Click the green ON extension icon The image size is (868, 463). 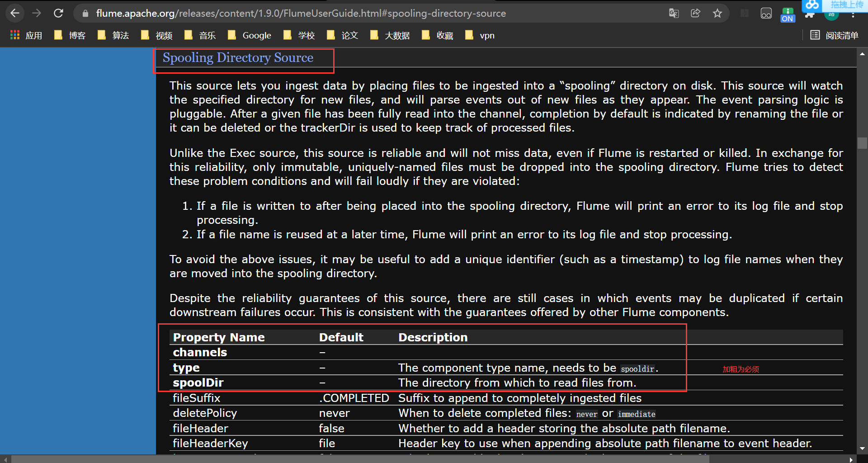coord(788,14)
